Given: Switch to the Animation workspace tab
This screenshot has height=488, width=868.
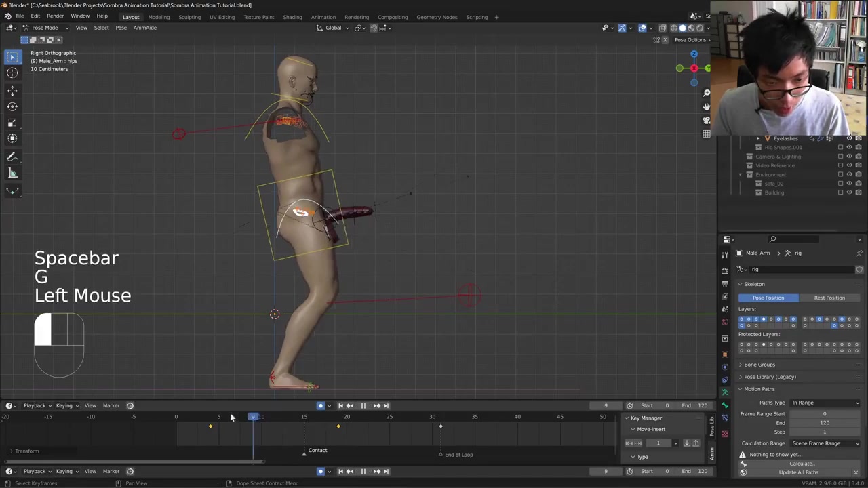Looking at the screenshot, I should (x=323, y=17).
